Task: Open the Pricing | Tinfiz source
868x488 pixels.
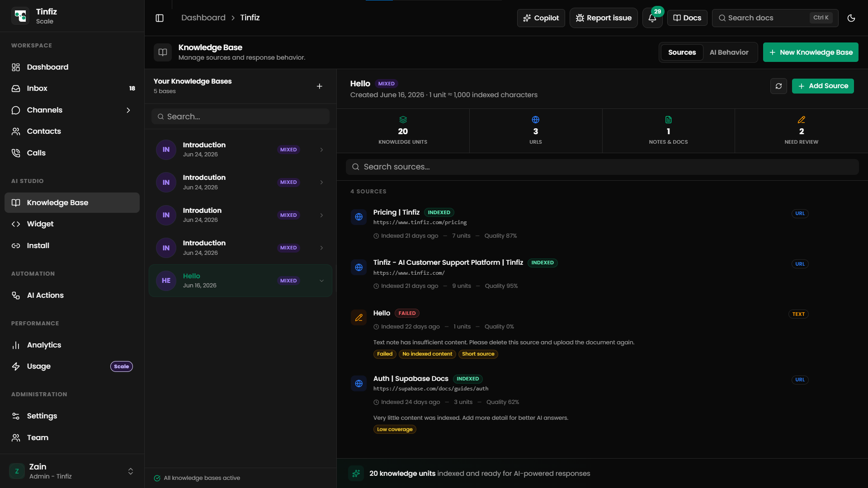Action: tap(396, 212)
